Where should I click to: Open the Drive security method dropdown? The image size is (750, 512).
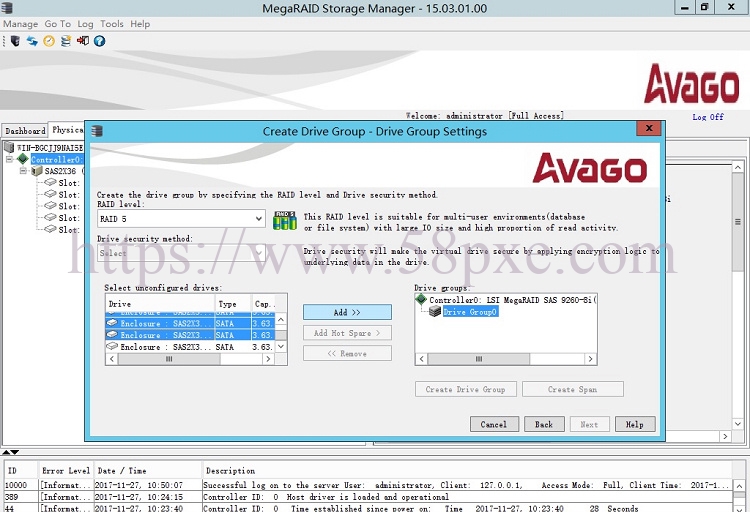(181, 253)
